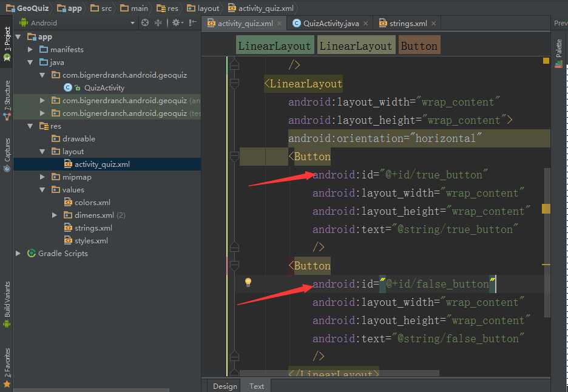Select colors.xml in project tree
Screen dimensions: 568x392
point(87,203)
